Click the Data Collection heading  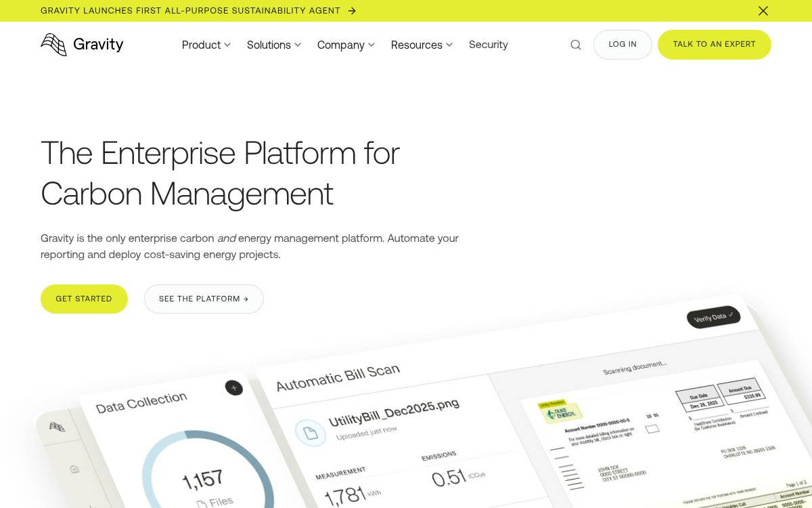(x=141, y=402)
